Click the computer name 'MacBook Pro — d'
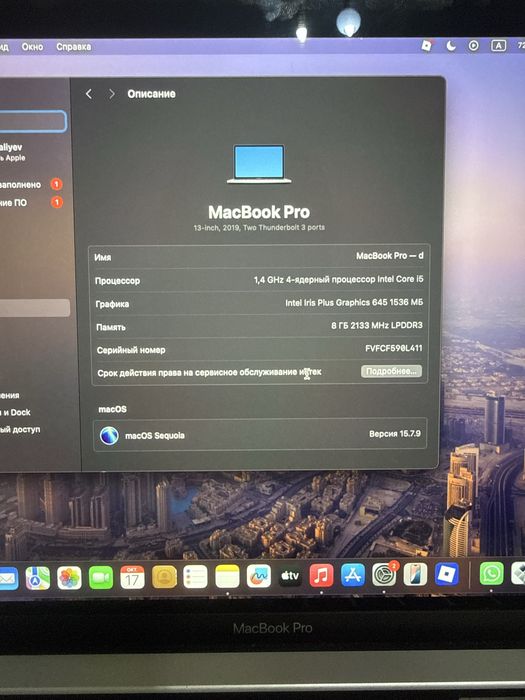 coord(390,256)
